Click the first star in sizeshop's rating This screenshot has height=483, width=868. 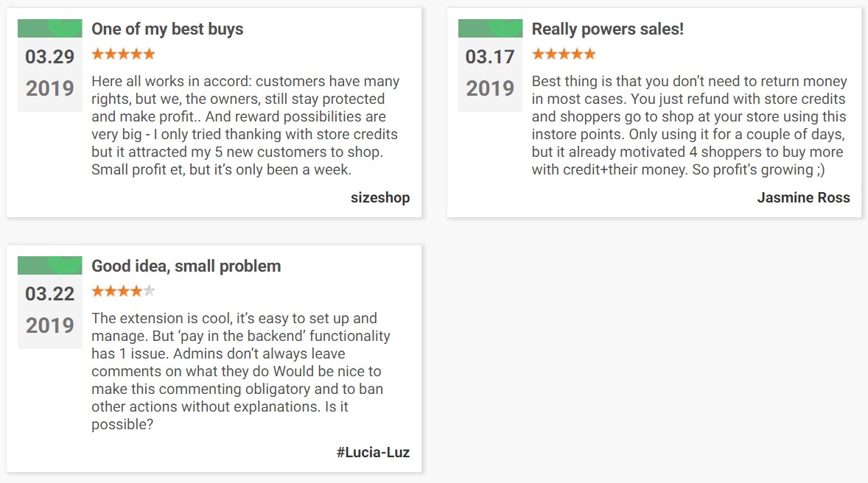(x=97, y=54)
